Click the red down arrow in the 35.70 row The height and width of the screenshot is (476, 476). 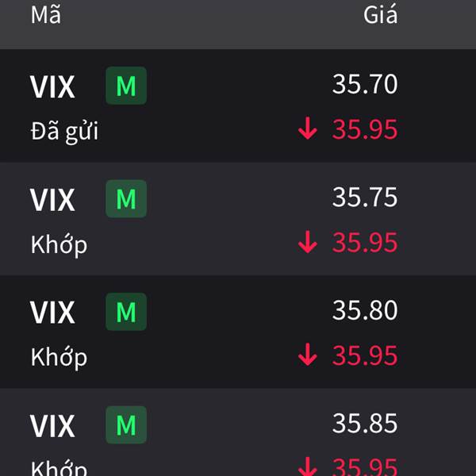[308, 129]
